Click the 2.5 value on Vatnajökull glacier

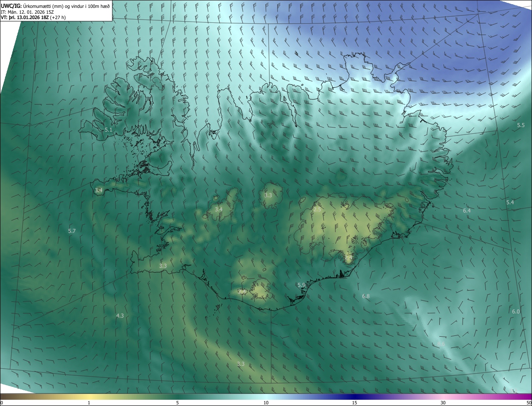317,210
